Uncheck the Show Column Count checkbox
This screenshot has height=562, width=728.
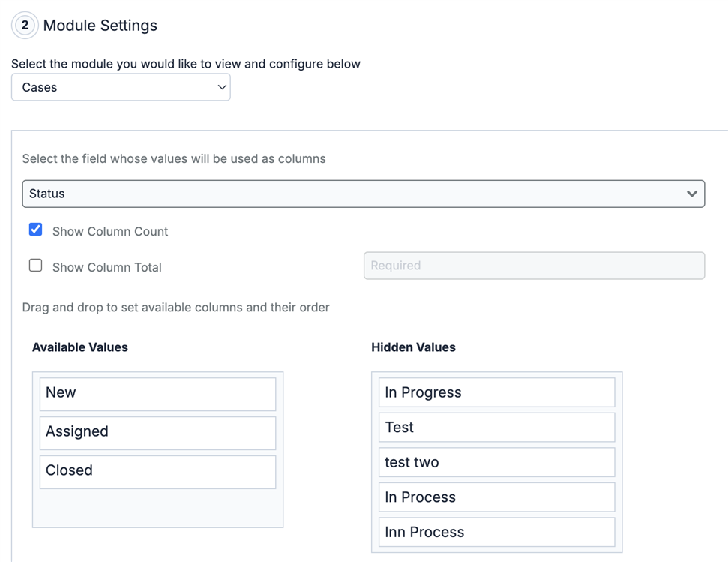tap(35, 230)
